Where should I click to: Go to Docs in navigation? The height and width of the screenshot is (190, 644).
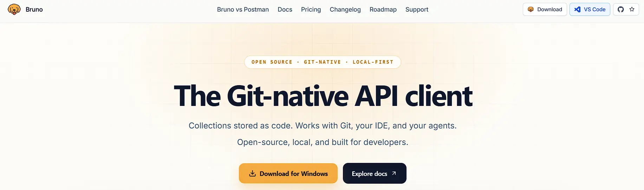[285, 9]
